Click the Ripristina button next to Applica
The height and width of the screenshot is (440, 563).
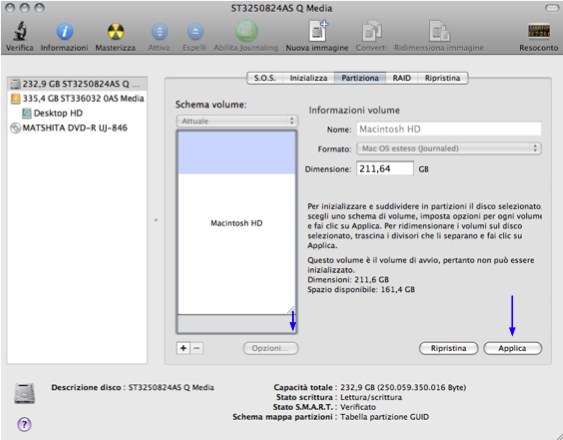(x=448, y=348)
